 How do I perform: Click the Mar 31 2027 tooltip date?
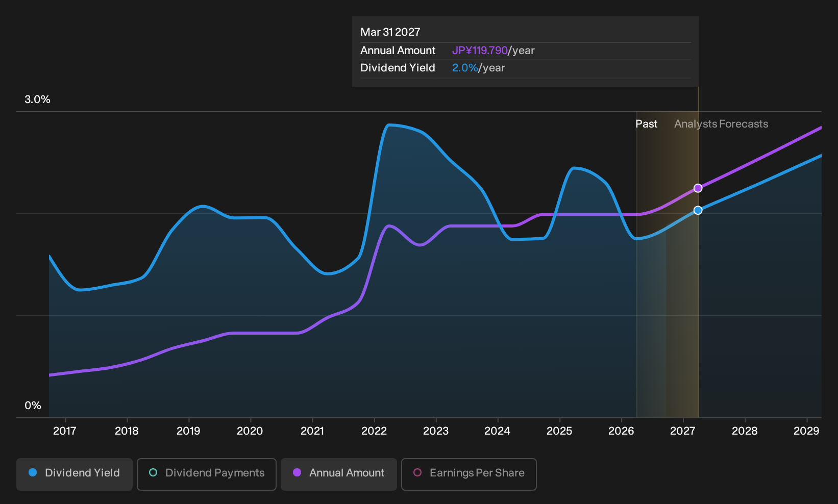(x=390, y=32)
